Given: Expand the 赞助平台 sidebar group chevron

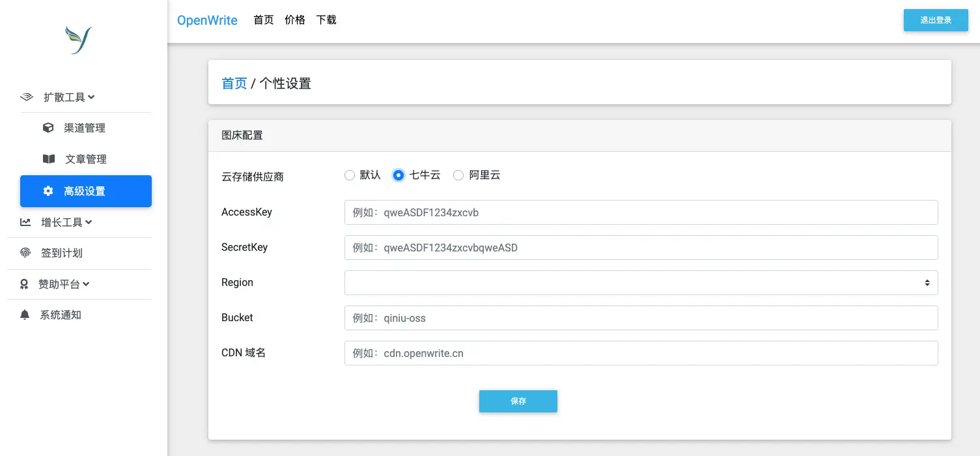Looking at the screenshot, I should tap(86, 284).
